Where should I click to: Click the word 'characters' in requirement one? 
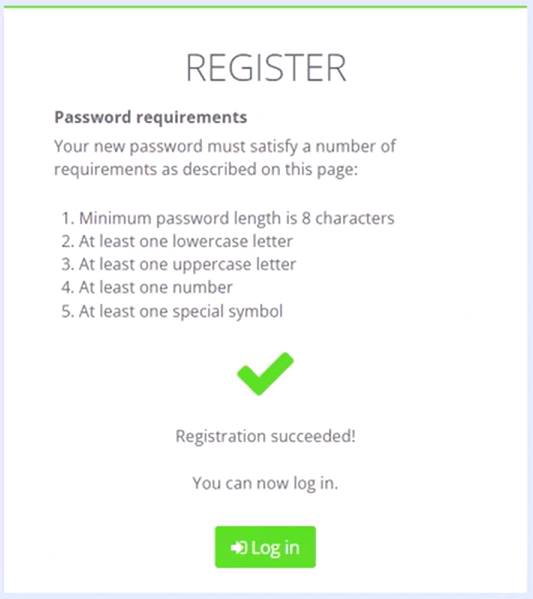click(x=355, y=219)
